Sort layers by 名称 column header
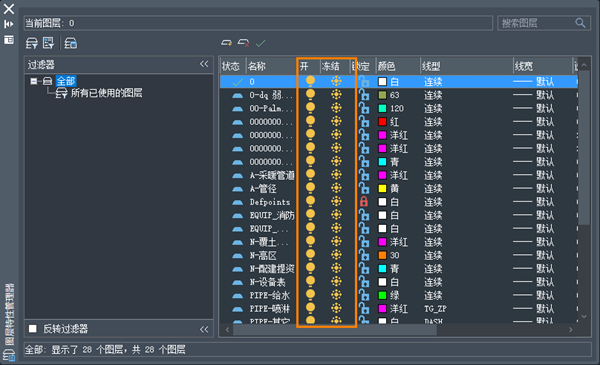 click(256, 67)
